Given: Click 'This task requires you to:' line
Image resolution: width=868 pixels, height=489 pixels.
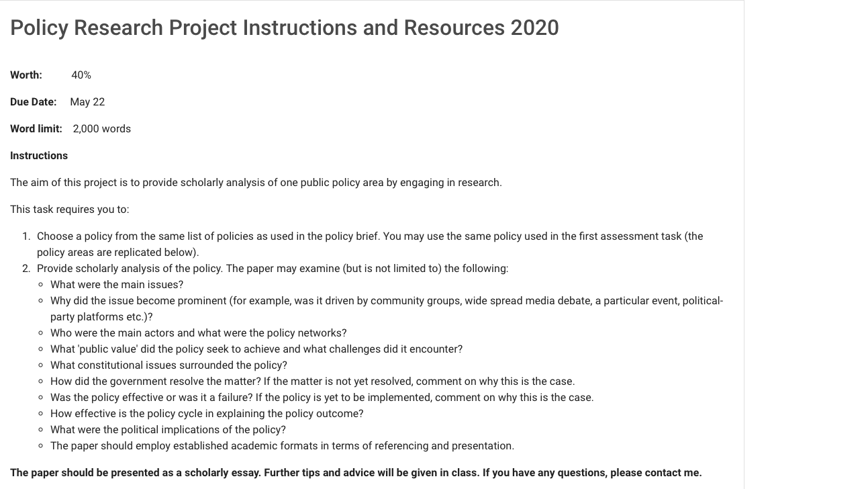Looking at the screenshot, I should (70, 210).
